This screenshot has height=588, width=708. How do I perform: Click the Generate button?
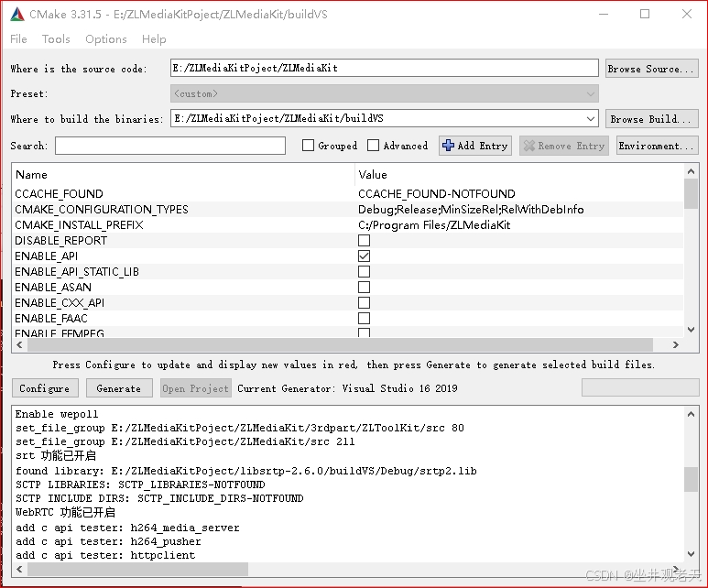tap(119, 388)
